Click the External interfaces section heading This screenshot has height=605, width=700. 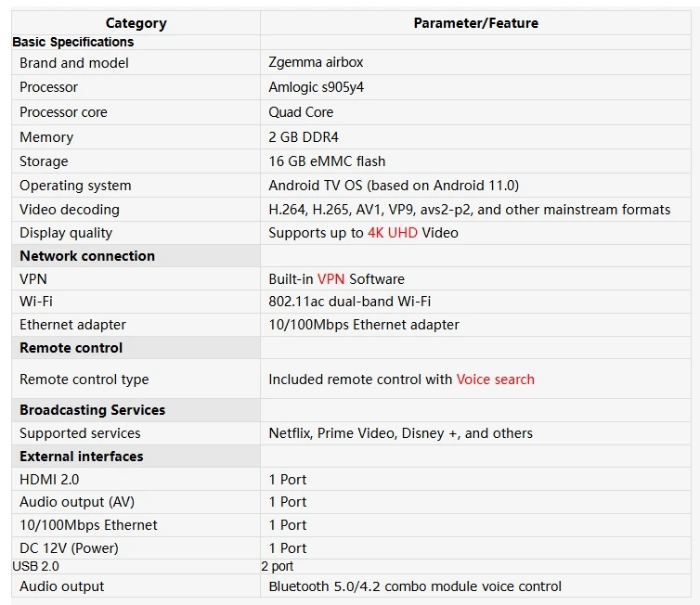tap(82, 457)
